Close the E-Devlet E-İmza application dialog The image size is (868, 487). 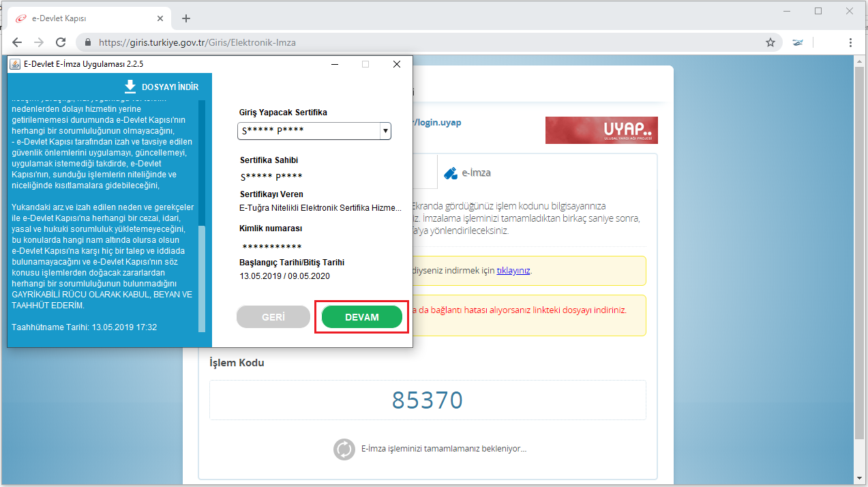pos(397,64)
